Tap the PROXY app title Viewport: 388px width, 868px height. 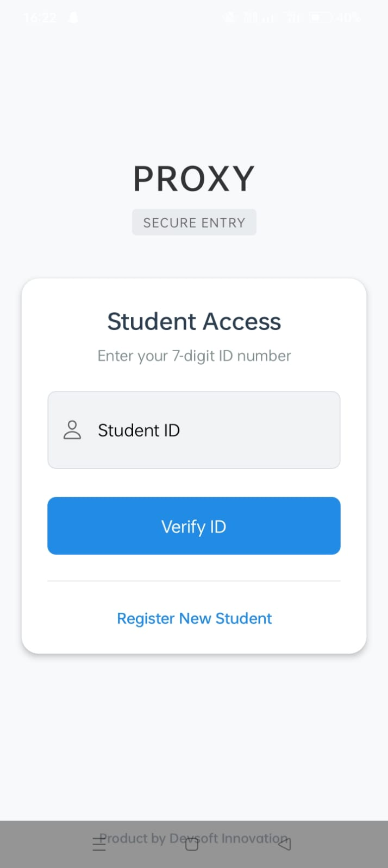[x=194, y=179]
